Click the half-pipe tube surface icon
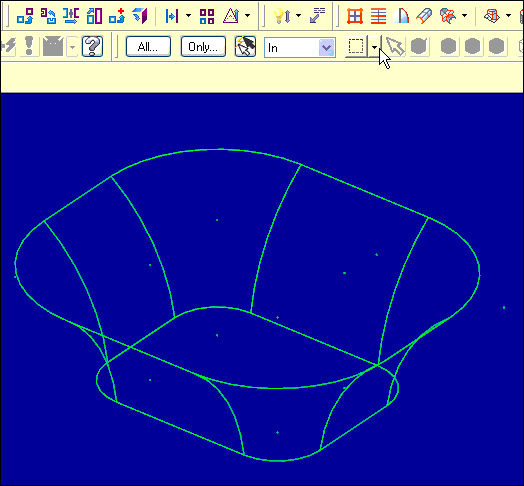This screenshot has height=486, width=524. 424,16
